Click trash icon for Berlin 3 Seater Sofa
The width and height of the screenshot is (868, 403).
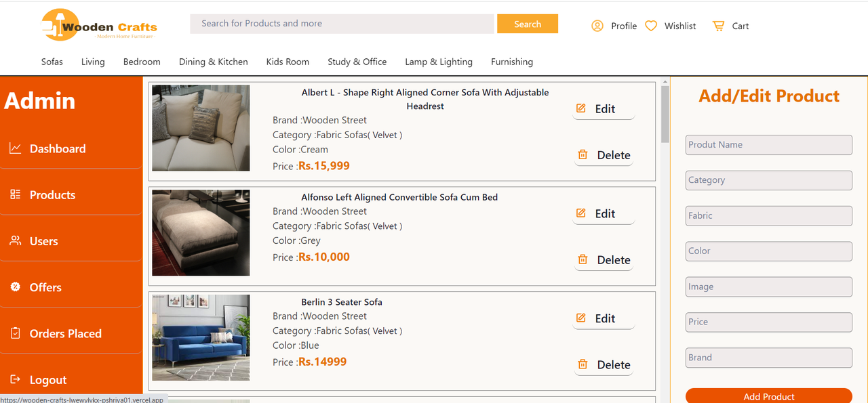[583, 364]
